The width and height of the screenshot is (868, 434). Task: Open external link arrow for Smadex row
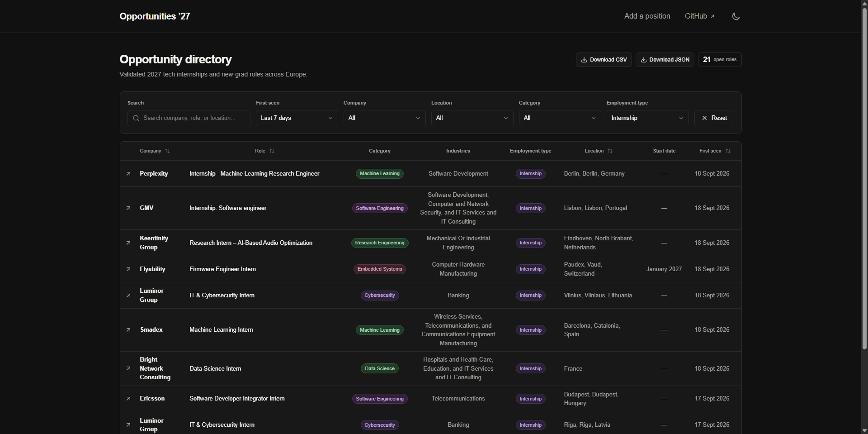pyautogui.click(x=128, y=330)
